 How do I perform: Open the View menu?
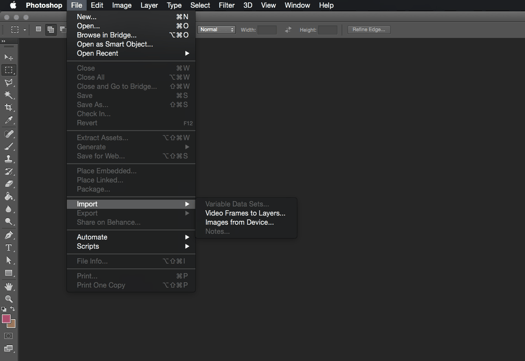[x=268, y=5]
